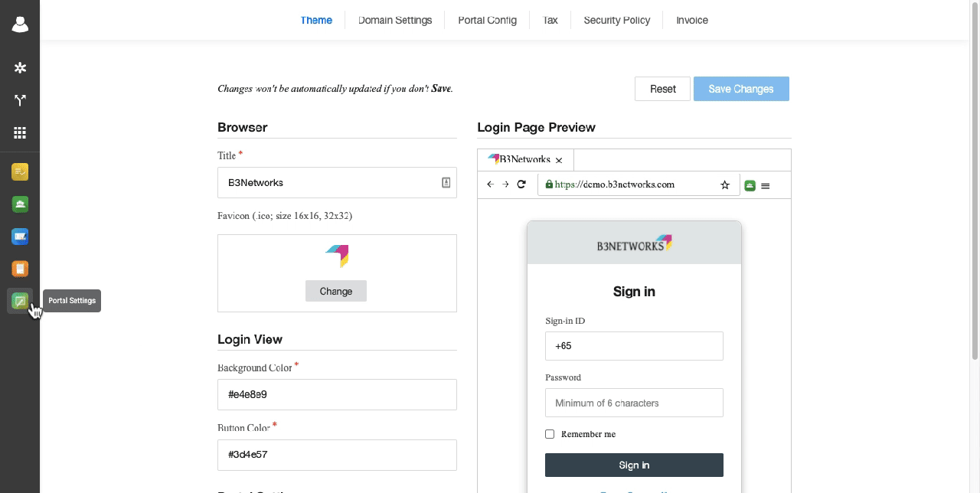Viewport: 980px width, 493px height.
Task: Select the B3Networks tab in preview browser
Action: [525, 160]
